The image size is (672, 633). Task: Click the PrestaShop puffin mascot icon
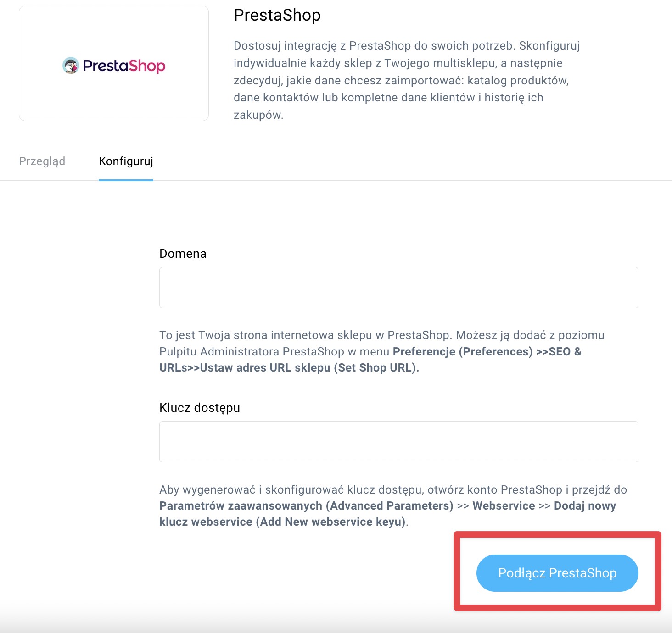[71, 66]
